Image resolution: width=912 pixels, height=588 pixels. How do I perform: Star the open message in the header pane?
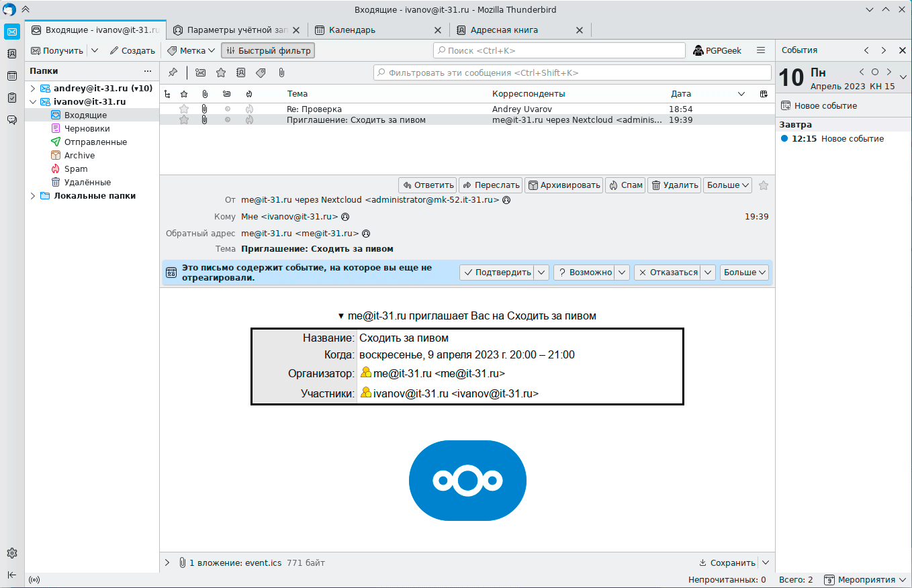point(763,185)
